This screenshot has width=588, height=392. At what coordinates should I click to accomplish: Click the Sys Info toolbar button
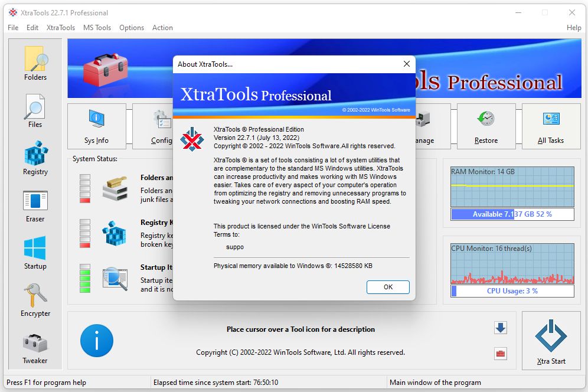(96, 126)
